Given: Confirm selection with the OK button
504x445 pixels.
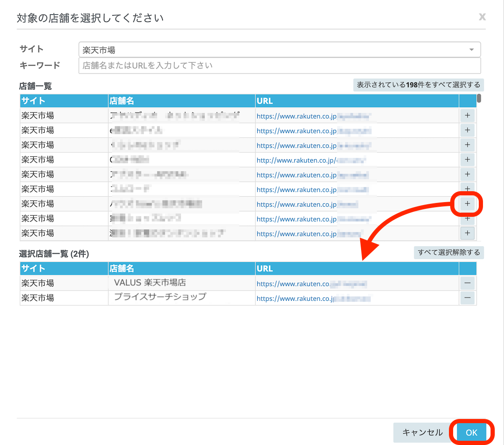Looking at the screenshot, I should (471, 432).
